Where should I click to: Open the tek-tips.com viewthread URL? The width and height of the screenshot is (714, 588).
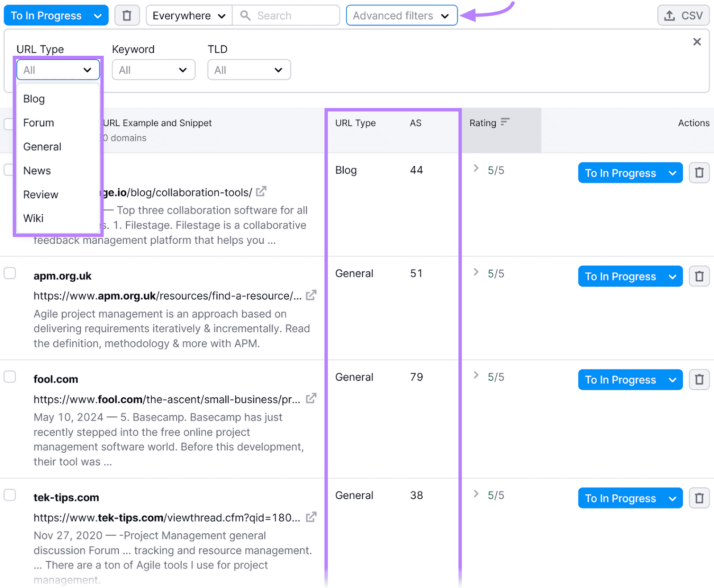point(167,518)
